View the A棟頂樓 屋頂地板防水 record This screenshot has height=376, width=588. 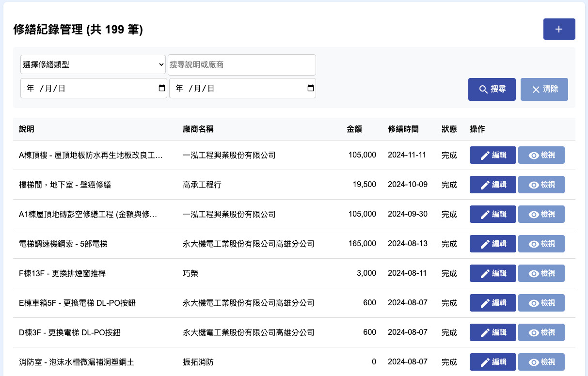[x=541, y=155]
